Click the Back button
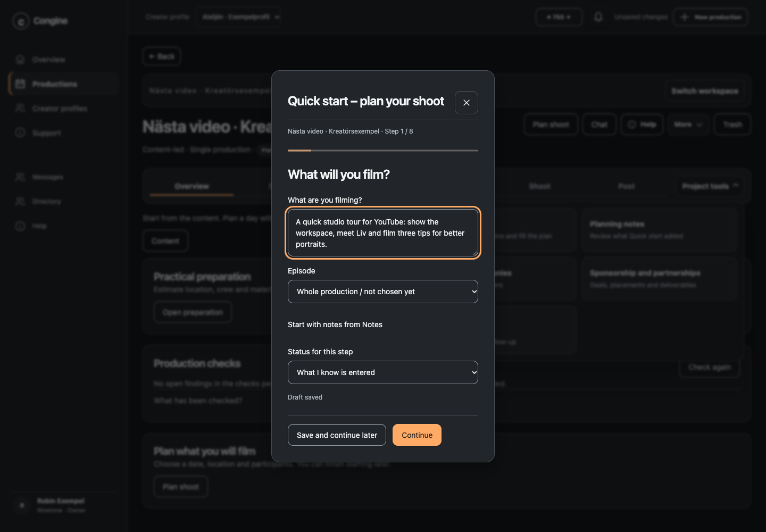This screenshot has height=532, width=766. (x=162, y=56)
